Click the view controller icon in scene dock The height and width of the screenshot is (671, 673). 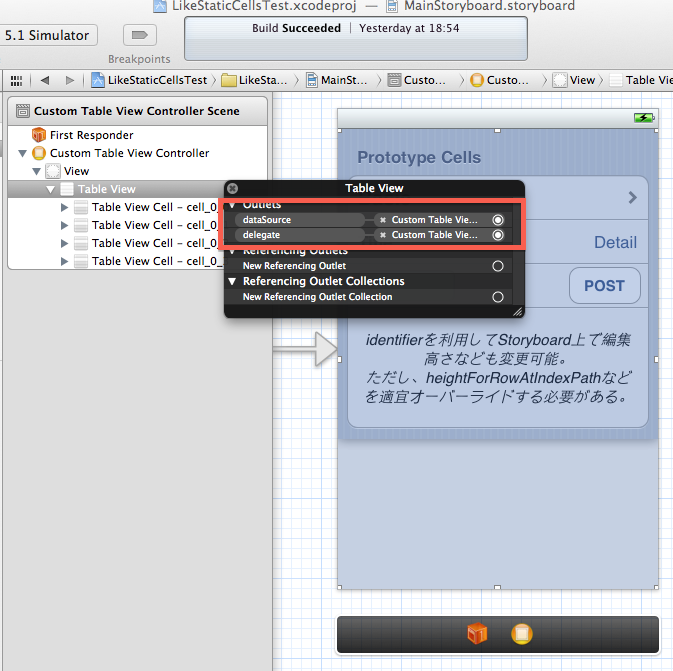pyautogui.click(x=522, y=634)
